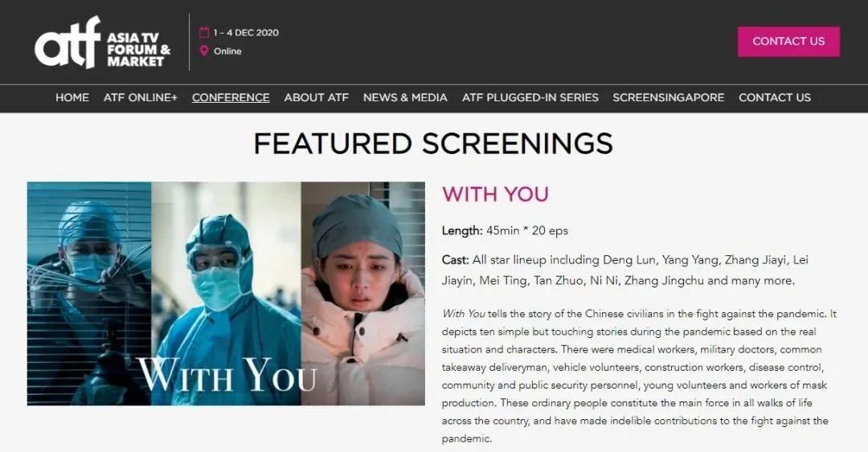
Task: Click the woman in white jacket poster panel
Action: [x=363, y=294]
